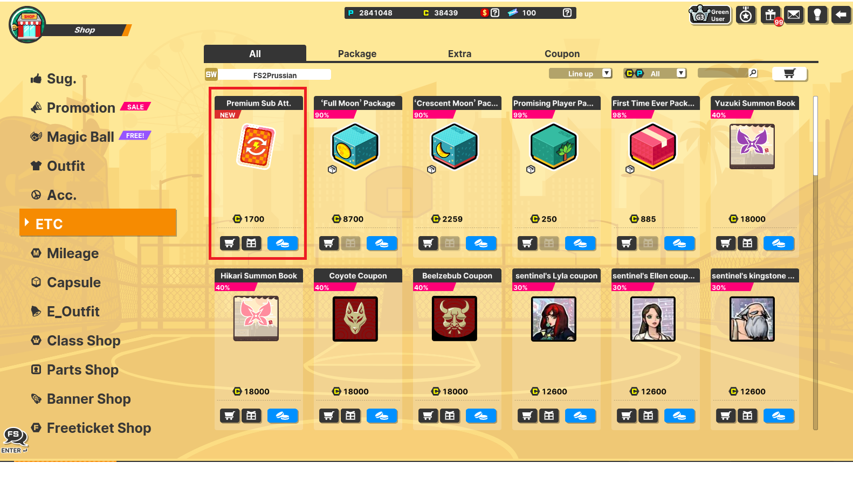Click the back arrow icon
The image size is (853, 504).
[841, 15]
